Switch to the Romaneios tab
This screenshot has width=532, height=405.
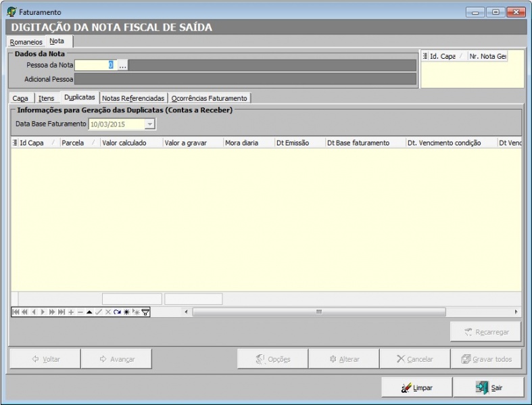[26, 42]
